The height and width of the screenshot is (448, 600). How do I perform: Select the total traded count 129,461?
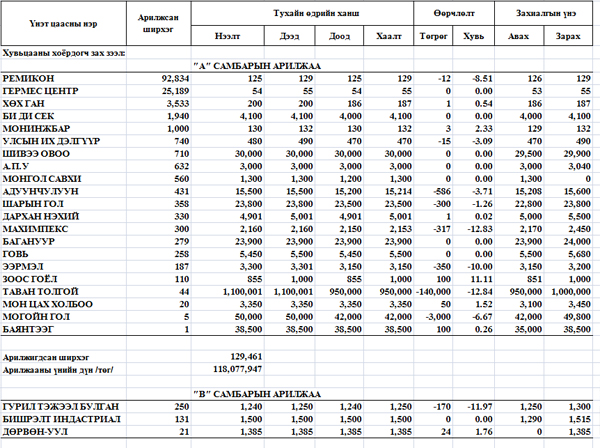click(245, 355)
